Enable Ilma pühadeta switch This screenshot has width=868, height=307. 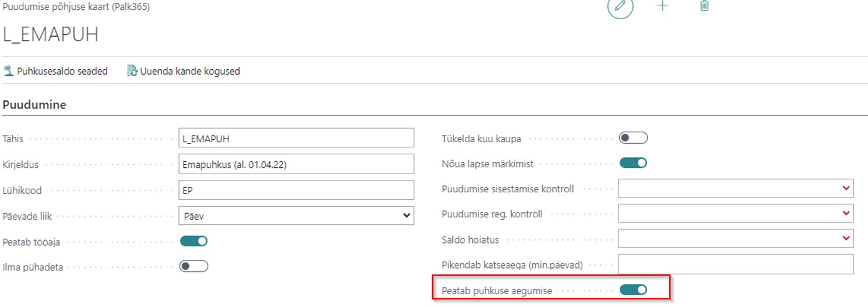pyautogui.click(x=194, y=266)
